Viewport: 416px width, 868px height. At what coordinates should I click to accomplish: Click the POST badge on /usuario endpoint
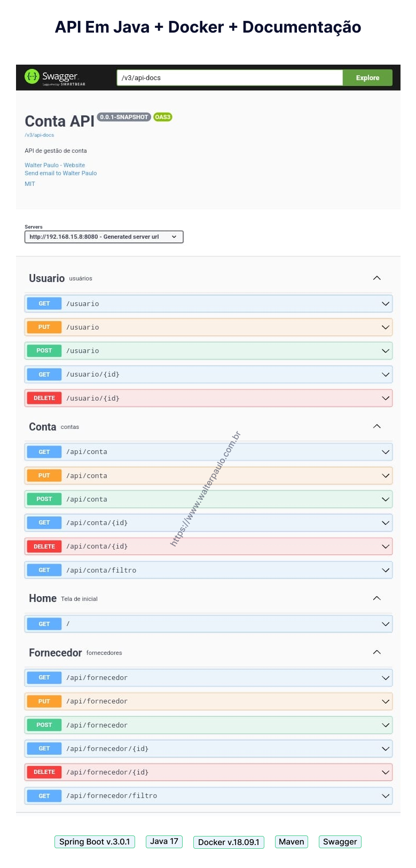[43, 350]
